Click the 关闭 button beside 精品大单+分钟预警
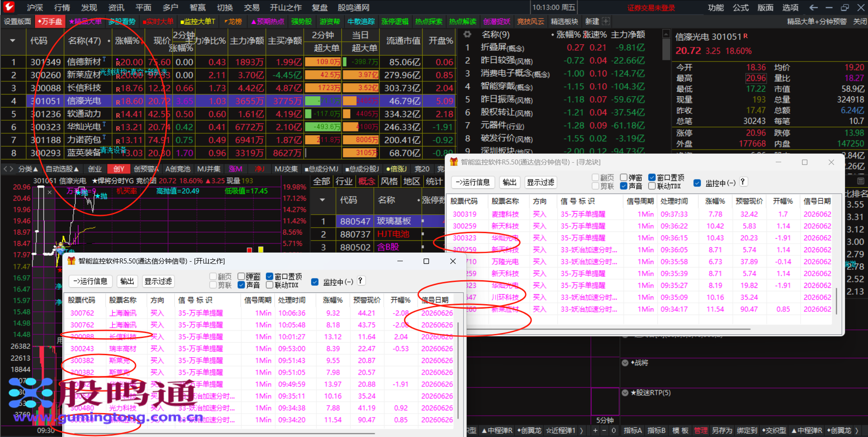868x437 pixels. pos(859,21)
